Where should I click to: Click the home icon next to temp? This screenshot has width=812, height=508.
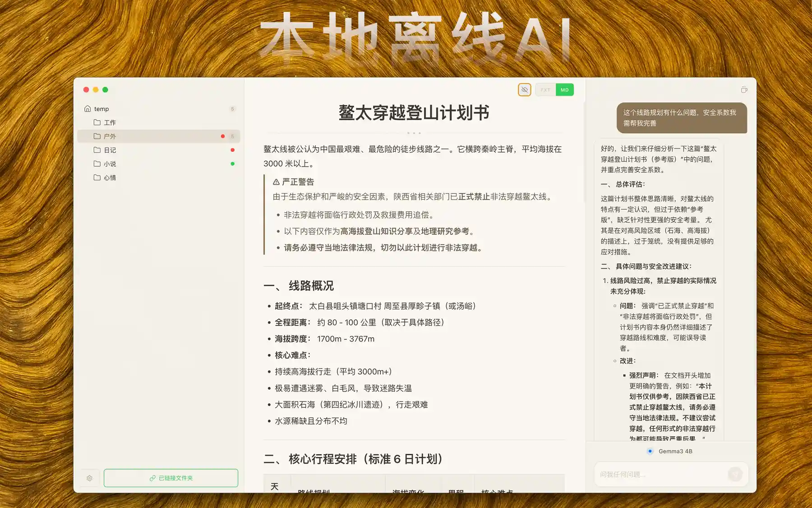point(87,108)
